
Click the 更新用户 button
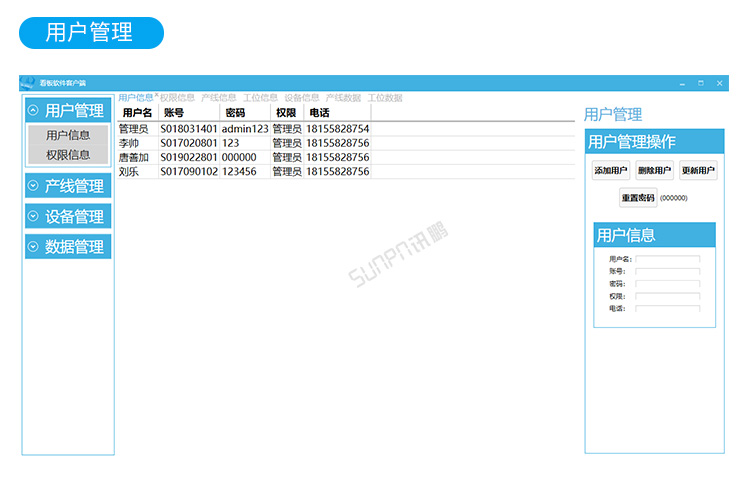(x=698, y=171)
